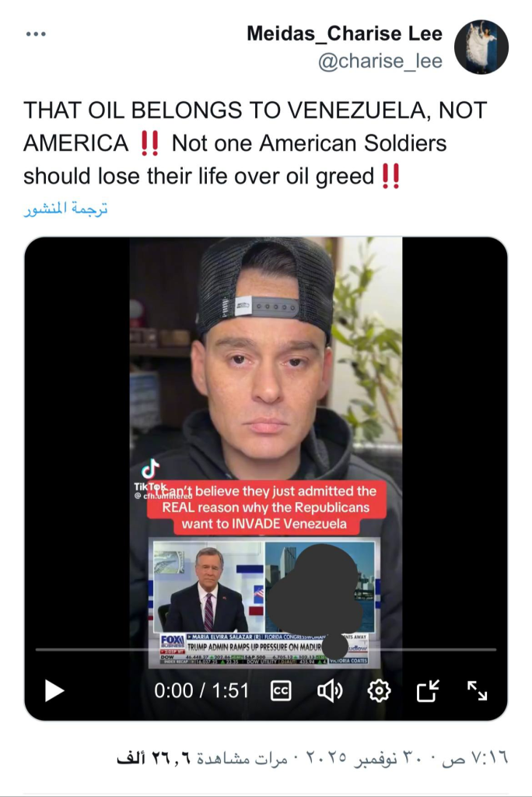Screen dimensions: 532x797
Task: Click the 0:00 / 1:51 time display
Action: [201, 691]
